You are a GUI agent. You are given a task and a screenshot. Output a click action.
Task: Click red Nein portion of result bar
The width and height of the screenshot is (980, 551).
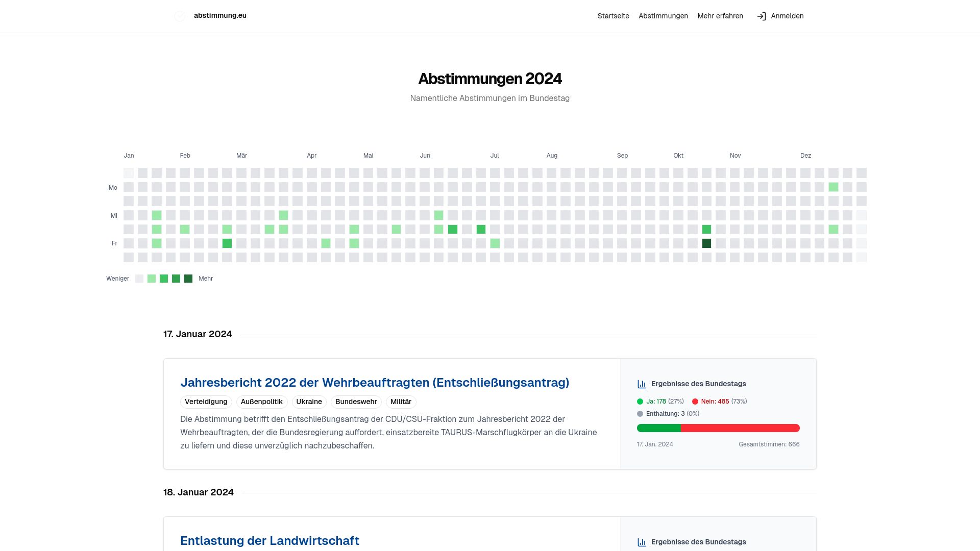[x=740, y=428]
